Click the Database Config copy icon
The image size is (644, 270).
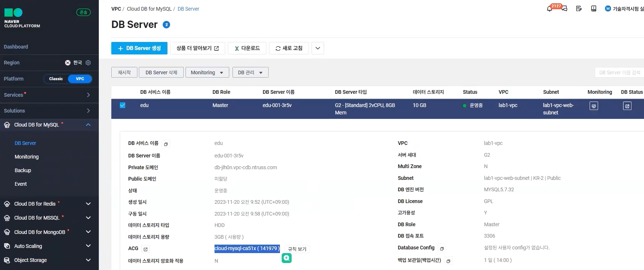[x=442, y=249]
